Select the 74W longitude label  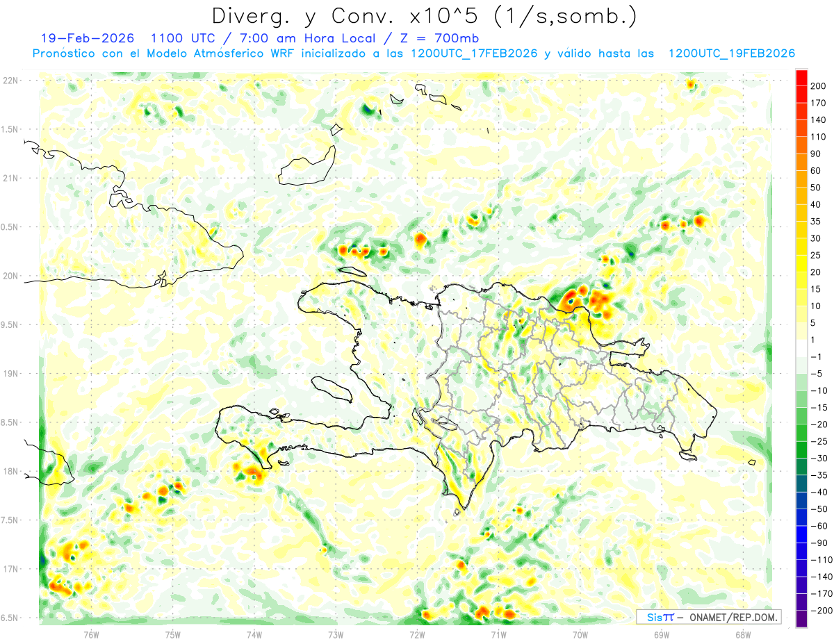click(254, 634)
